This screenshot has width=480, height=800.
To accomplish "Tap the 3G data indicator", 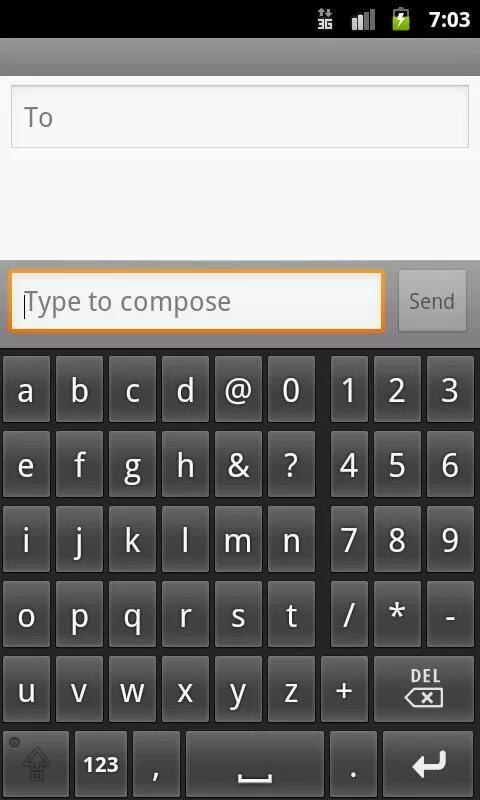I will (324, 19).
